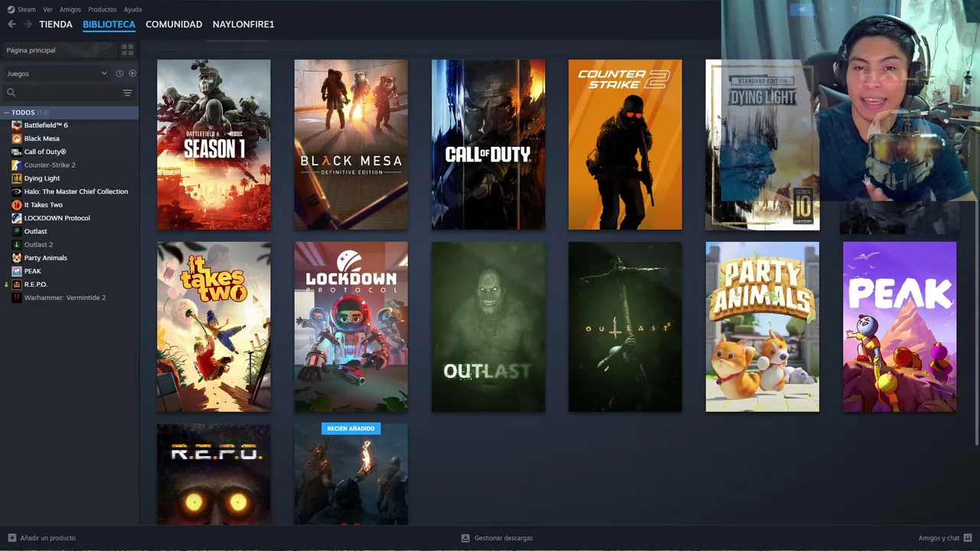Image resolution: width=980 pixels, height=551 pixels.
Task: Open It Takes Two cover art
Action: coord(214,327)
